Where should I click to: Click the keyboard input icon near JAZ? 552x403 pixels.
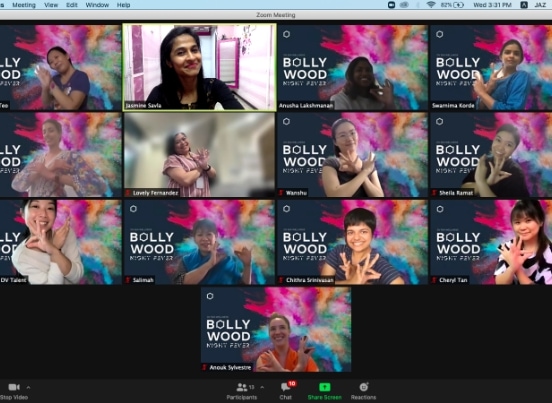[x=524, y=5]
